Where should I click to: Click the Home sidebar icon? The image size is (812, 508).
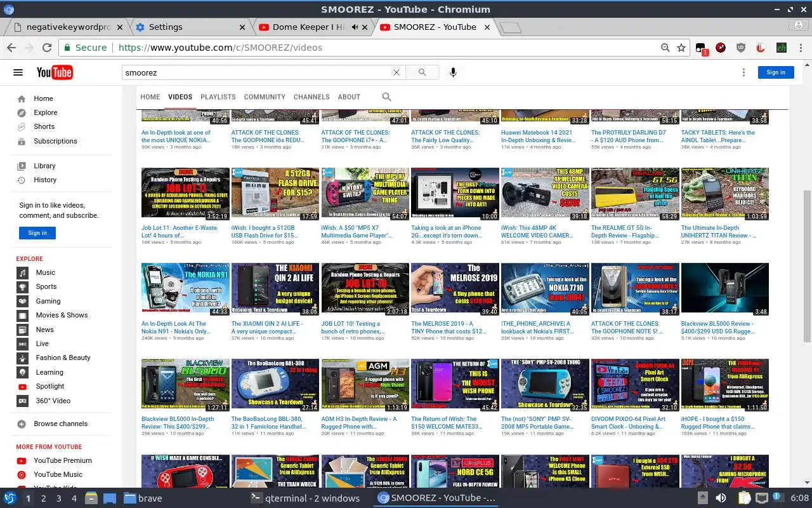(22, 98)
